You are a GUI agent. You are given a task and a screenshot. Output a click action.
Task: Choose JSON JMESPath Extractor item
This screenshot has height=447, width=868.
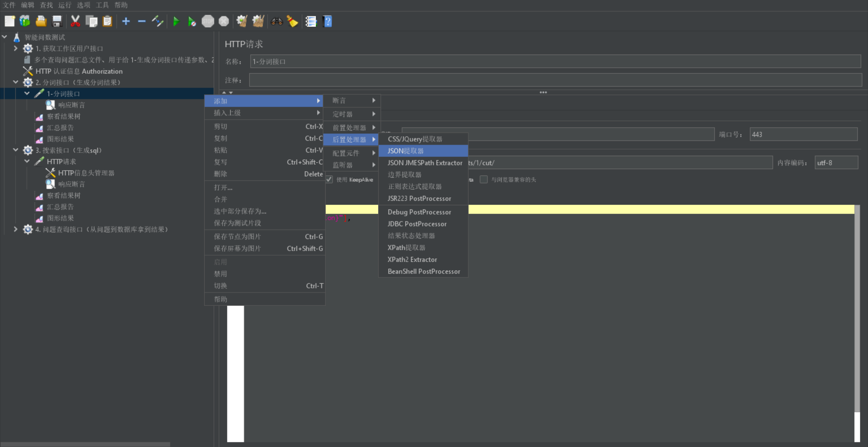(423, 163)
